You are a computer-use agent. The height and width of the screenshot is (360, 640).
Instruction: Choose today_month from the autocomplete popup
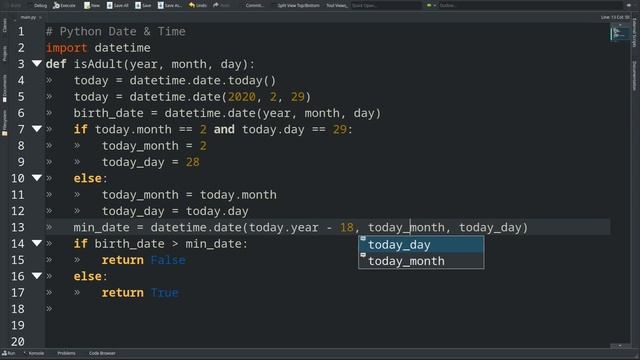421,261
